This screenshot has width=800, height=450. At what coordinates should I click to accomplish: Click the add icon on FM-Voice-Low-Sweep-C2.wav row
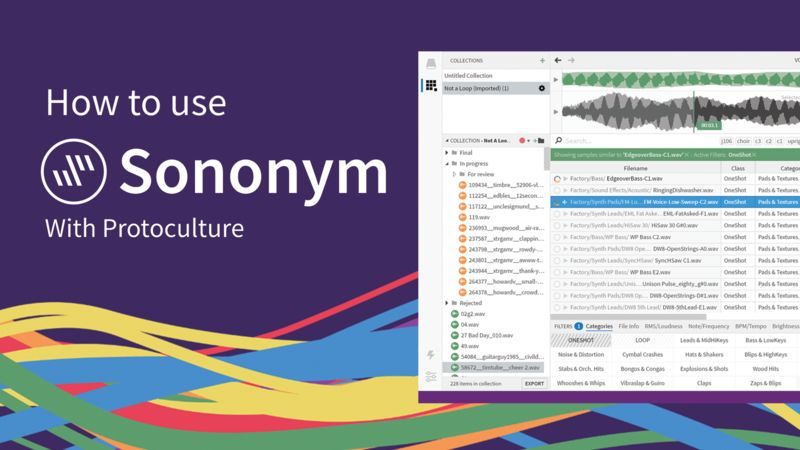point(565,202)
